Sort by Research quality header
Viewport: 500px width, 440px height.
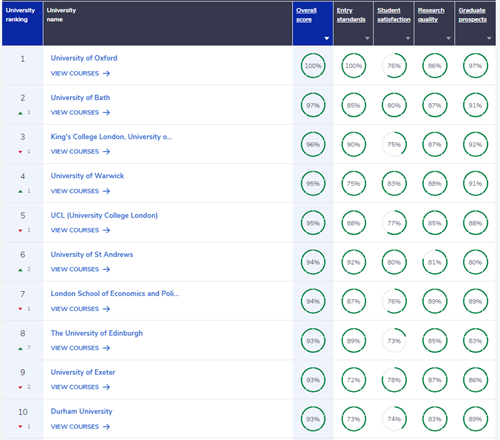click(431, 15)
